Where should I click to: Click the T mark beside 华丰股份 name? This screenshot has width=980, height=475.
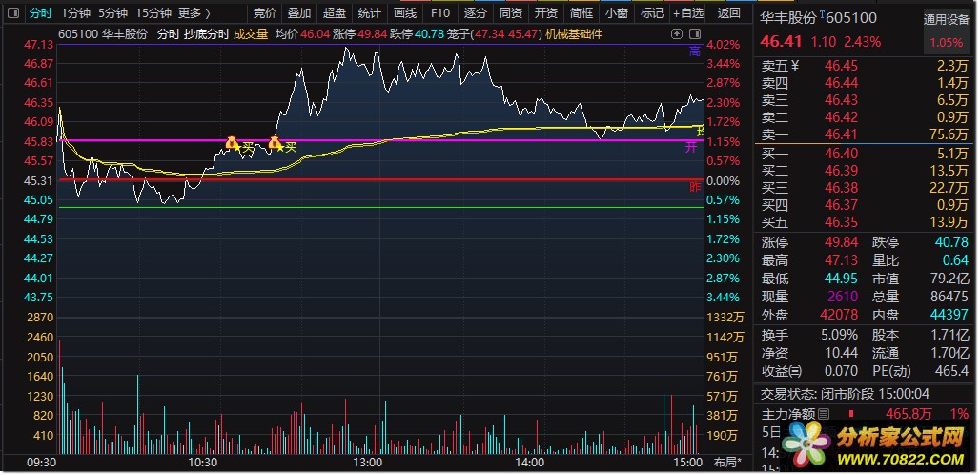pyautogui.click(x=821, y=13)
